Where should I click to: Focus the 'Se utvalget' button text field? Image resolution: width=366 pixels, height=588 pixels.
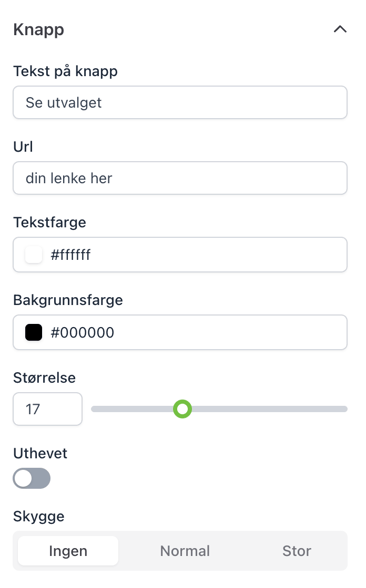click(x=180, y=102)
